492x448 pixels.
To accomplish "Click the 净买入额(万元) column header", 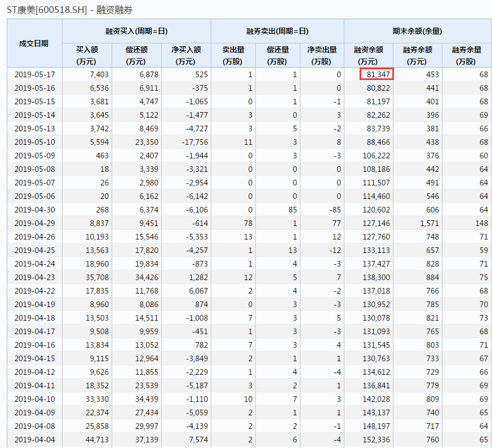I will click(186, 55).
